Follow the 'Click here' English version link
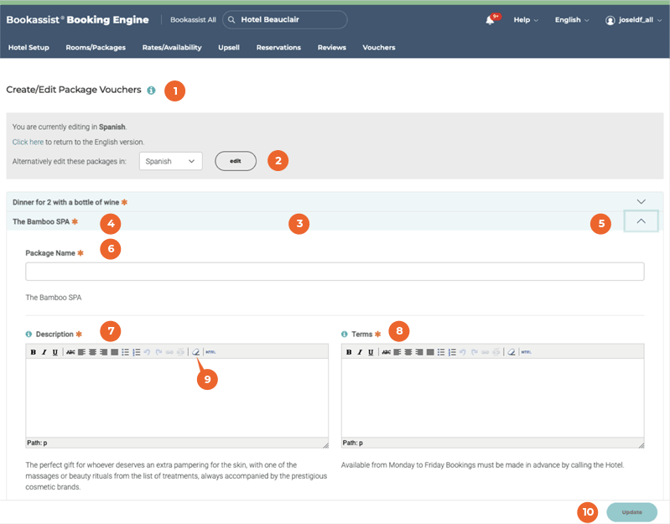Viewport: 670px width, 524px height. (28, 142)
